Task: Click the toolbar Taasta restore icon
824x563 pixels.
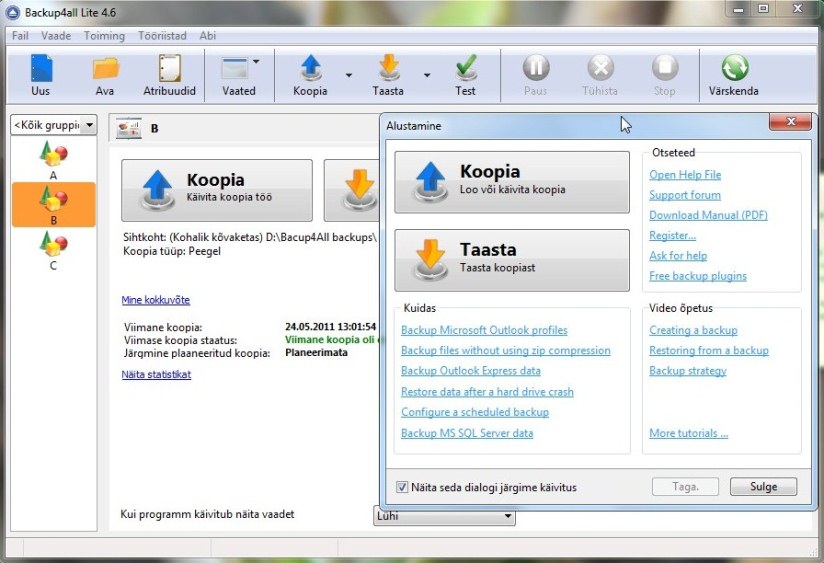Action: pyautogui.click(x=388, y=76)
